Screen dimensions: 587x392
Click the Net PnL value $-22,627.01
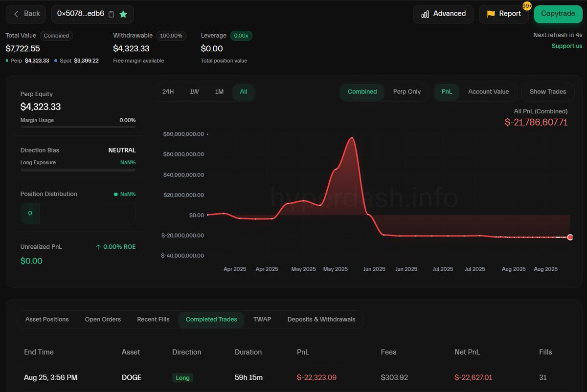pyautogui.click(x=474, y=378)
